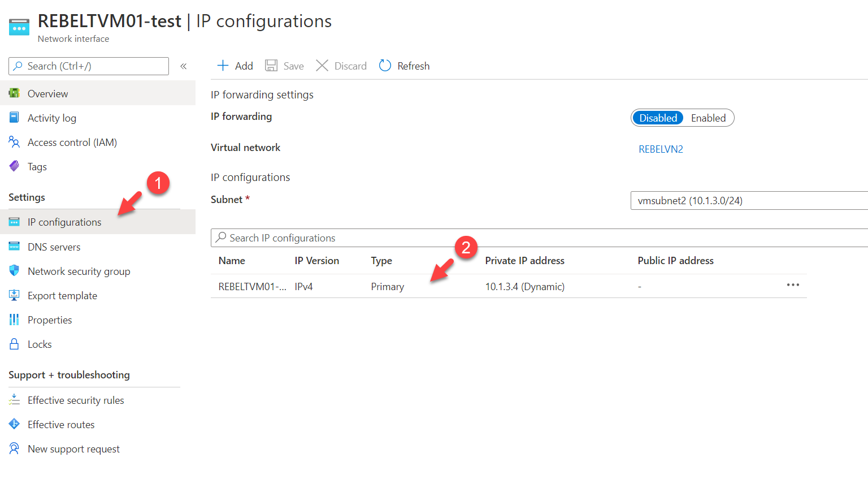
Task: Click the Activity log icon
Action: [x=14, y=118]
